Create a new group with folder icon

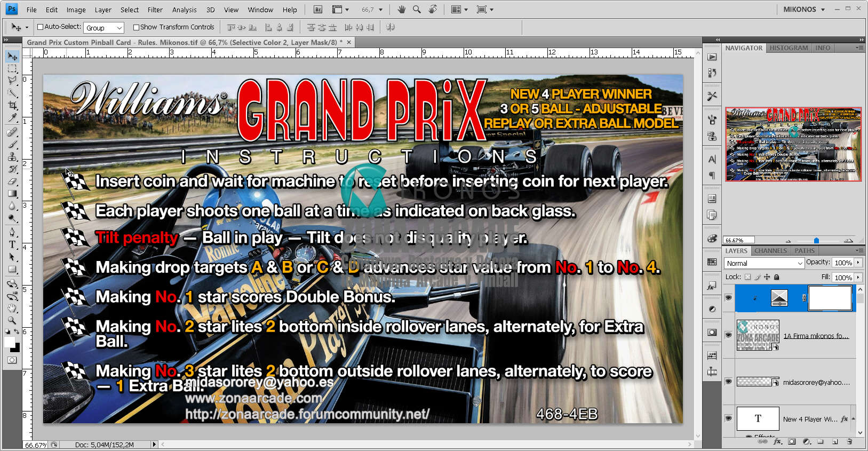coord(821,442)
